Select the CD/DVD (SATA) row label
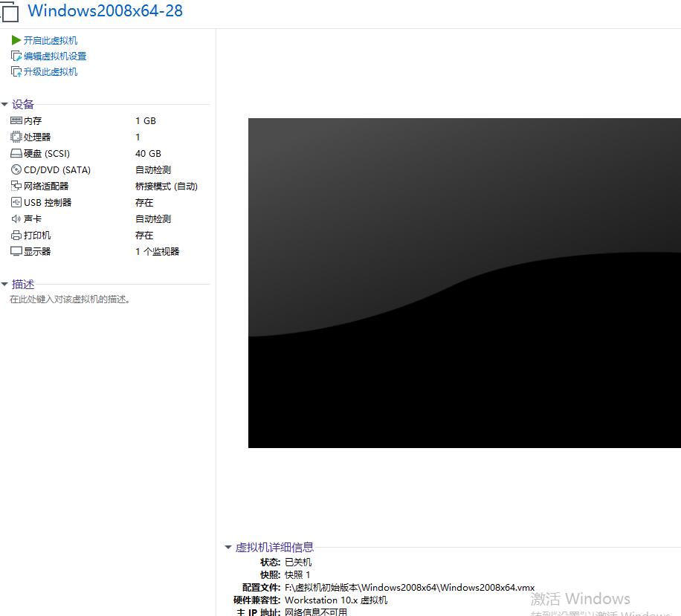681x616 pixels. point(57,169)
